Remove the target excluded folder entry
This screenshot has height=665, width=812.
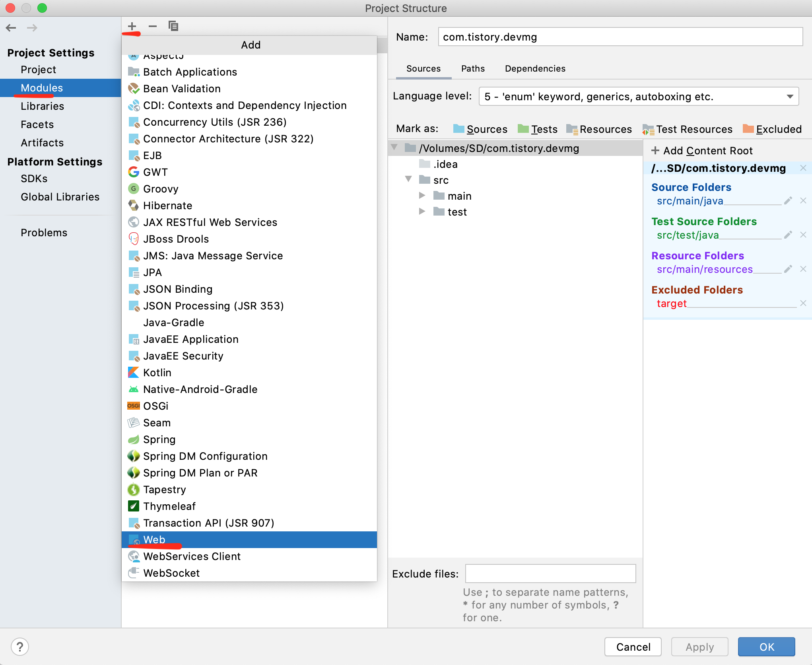803,303
